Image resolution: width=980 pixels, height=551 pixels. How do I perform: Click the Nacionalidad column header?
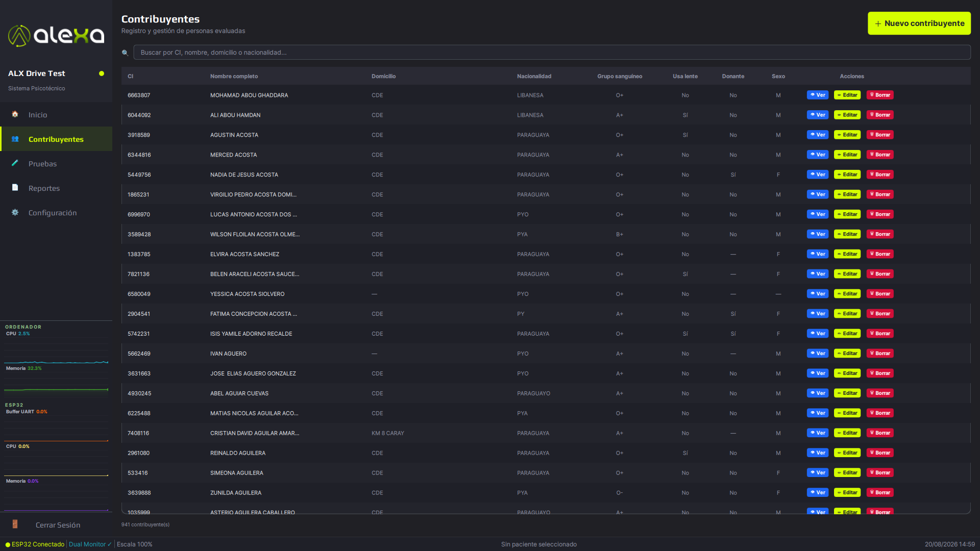[534, 77]
